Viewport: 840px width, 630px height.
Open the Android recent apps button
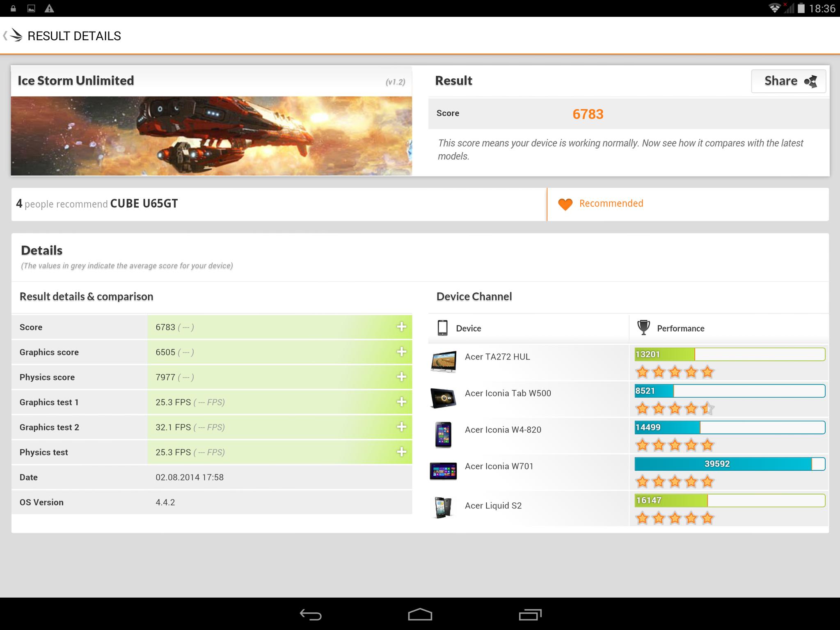pos(530,614)
